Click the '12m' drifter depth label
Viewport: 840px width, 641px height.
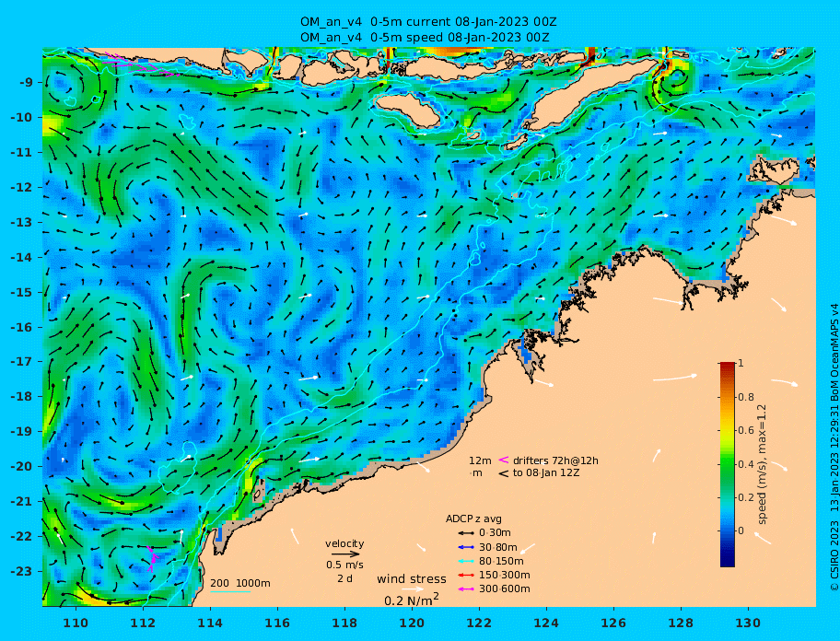pyautogui.click(x=480, y=460)
